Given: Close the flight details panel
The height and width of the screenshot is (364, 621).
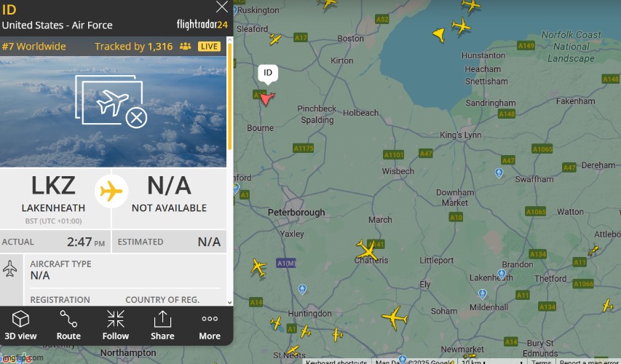Looking at the screenshot, I should click(x=222, y=7).
